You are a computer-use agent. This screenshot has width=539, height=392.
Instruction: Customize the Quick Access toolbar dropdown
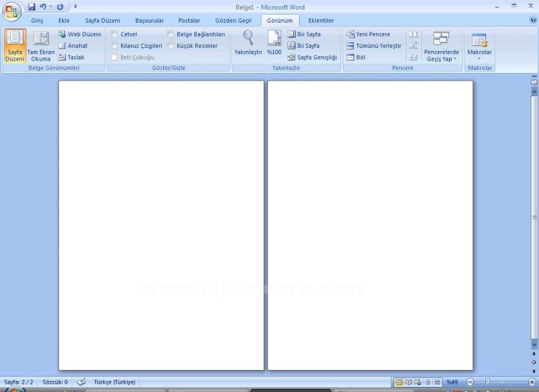click(75, 7)
